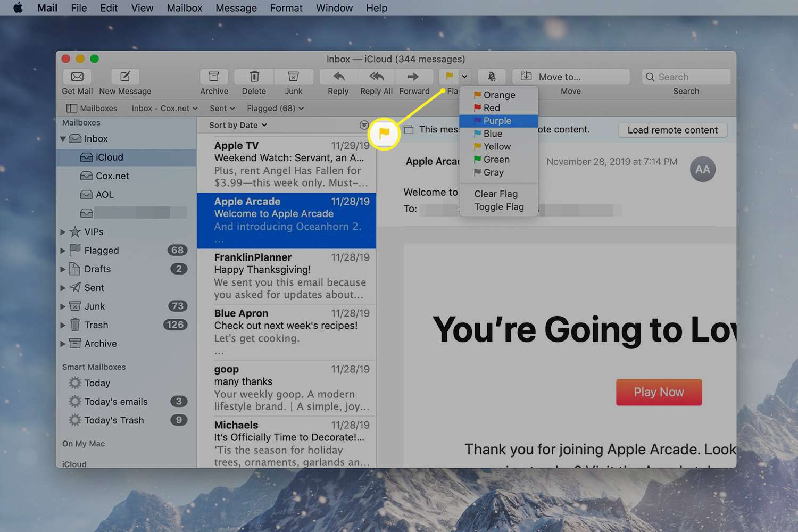Screen dimensions: 798x532
Task: Click the AA sender avatar
Action: [702, 170]
